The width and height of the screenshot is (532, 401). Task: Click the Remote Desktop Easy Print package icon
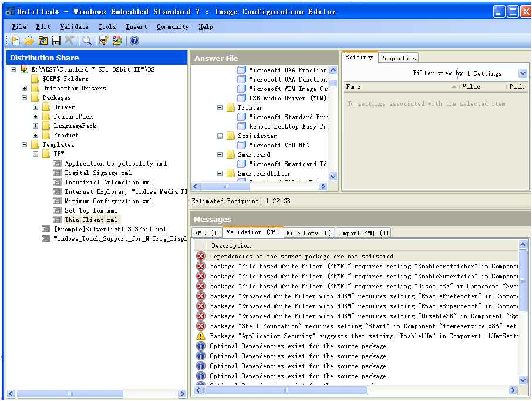tap(241, 126)
